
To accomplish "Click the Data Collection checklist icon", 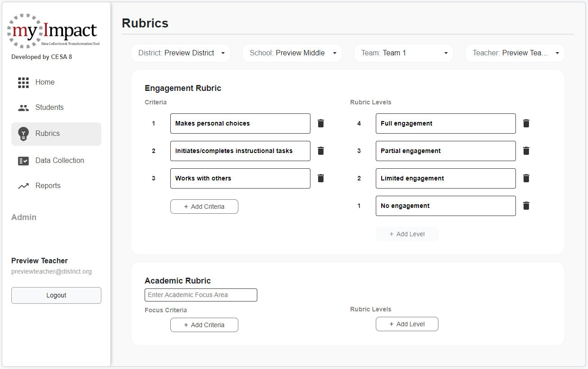I will coord(23,161).
